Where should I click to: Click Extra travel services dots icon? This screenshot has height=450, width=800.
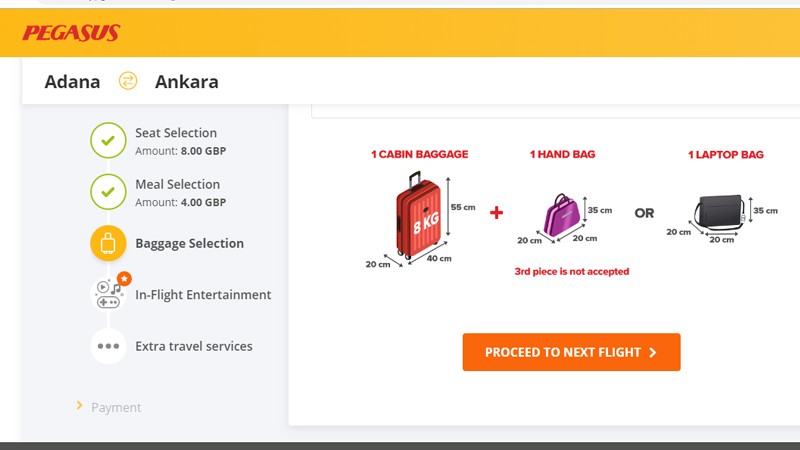tap(108, 346)
